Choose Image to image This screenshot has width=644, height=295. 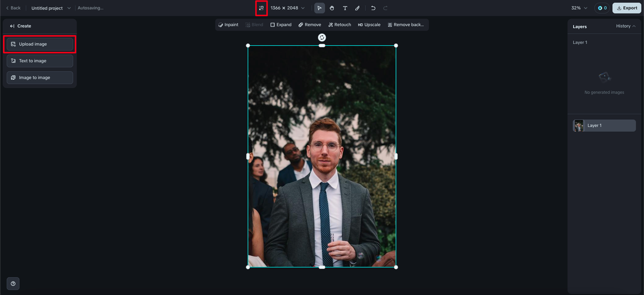pos(40,77)
